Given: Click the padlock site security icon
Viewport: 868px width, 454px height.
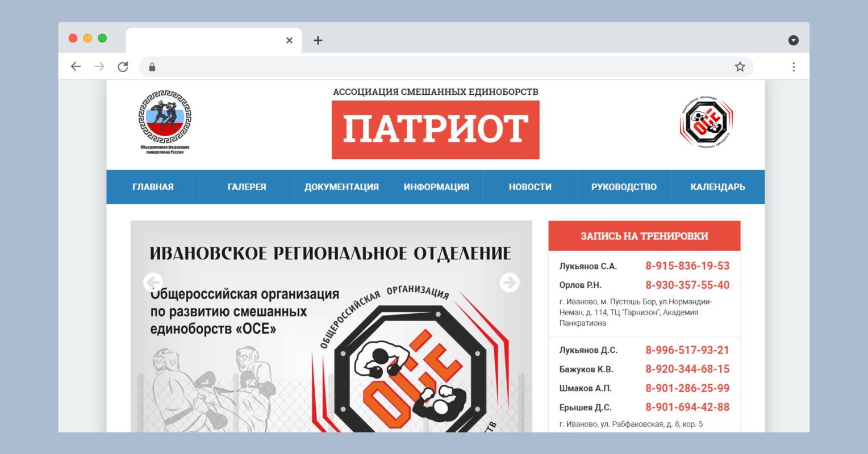Looking at the screenshot, I should (x=152, y=67).
